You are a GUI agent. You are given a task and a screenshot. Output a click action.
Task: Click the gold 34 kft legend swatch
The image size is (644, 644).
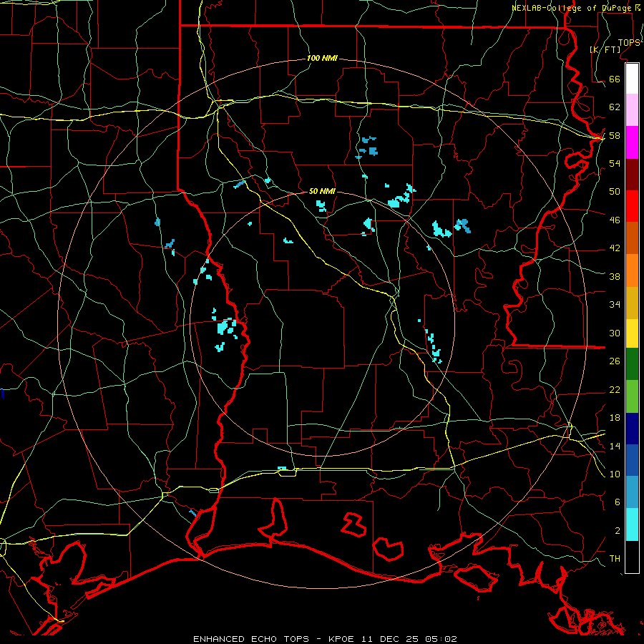coord(632,303)
